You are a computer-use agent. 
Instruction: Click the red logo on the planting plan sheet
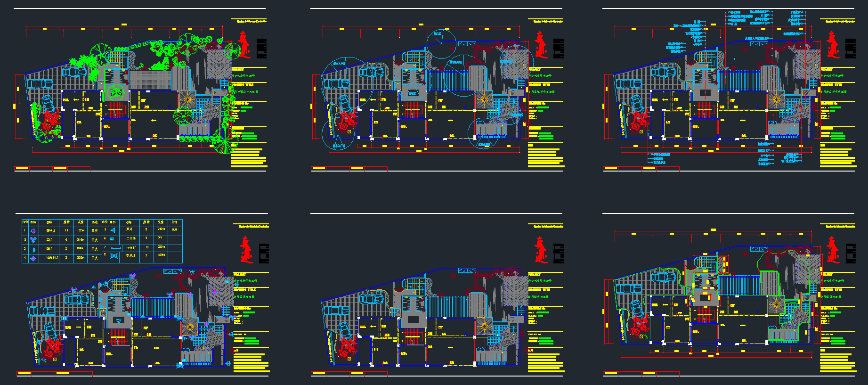pyautogui.click(x=244, y=45)
